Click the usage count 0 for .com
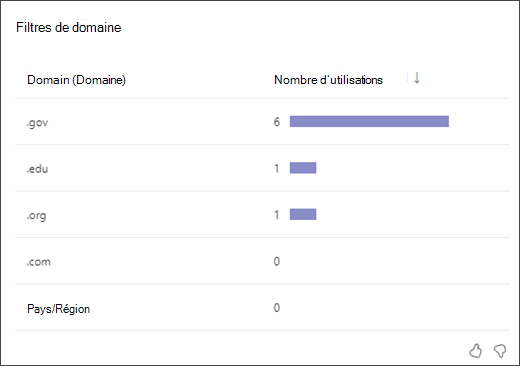 click(x=277, y=261)
